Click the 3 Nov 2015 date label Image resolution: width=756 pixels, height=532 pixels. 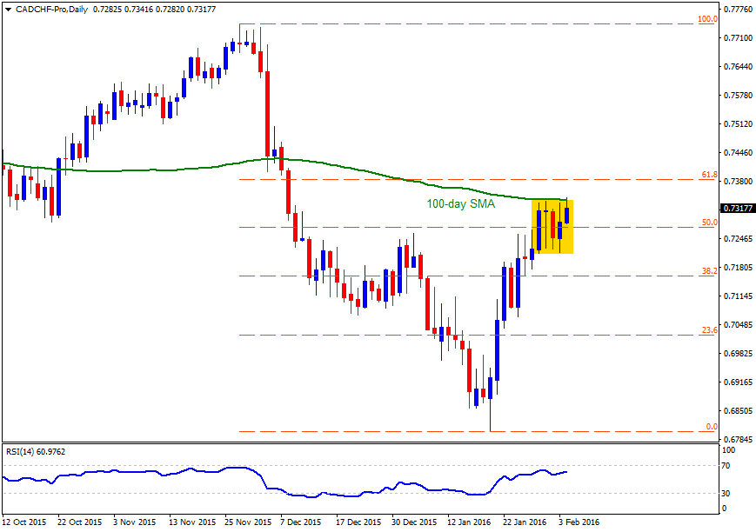click(135, 522)
